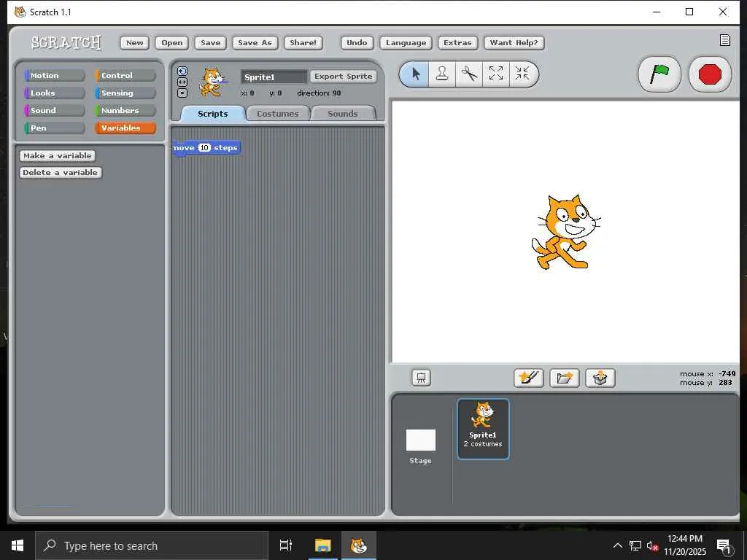Screen dimensions: 747x560
Task: Open the Control blocks category
Action: coord(125,75)
